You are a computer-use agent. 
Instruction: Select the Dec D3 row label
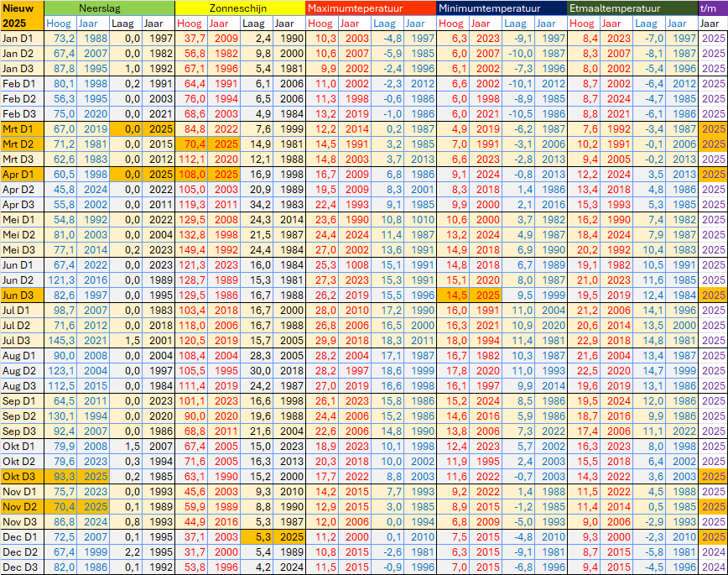pos(22,567)
